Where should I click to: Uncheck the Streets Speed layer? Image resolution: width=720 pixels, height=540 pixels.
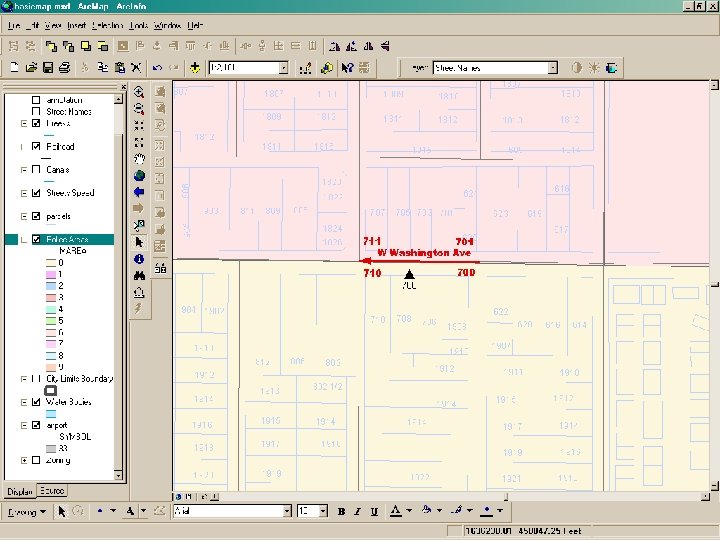point(36,193)
